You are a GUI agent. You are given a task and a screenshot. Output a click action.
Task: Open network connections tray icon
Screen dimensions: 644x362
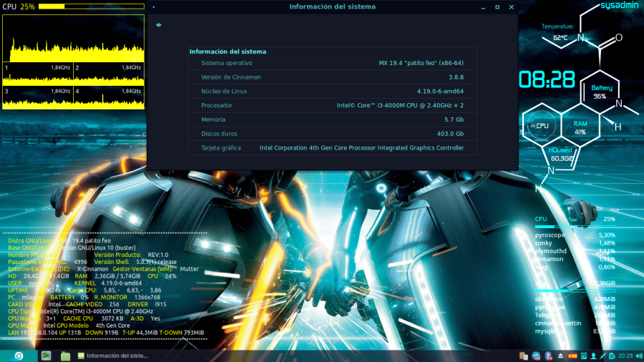click(602, 356)
